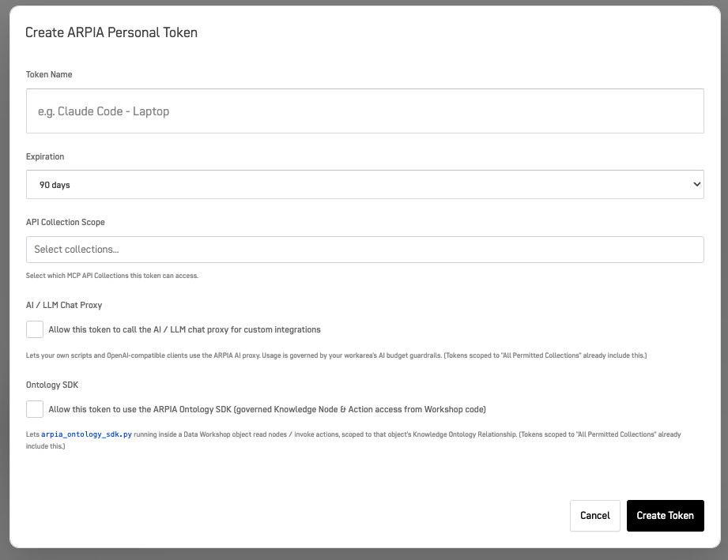Click the 'Lets your own scripts' description text
This screenshot has width=728, height=560.
336,355
